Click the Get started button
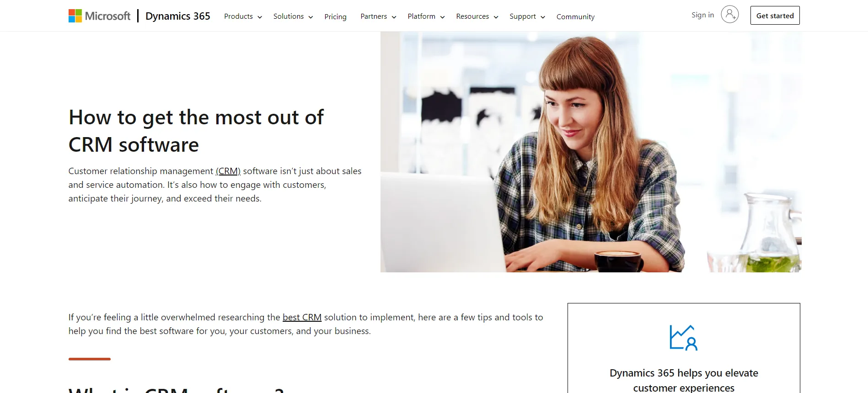This screenshot has height=393, width=868. 775,16
